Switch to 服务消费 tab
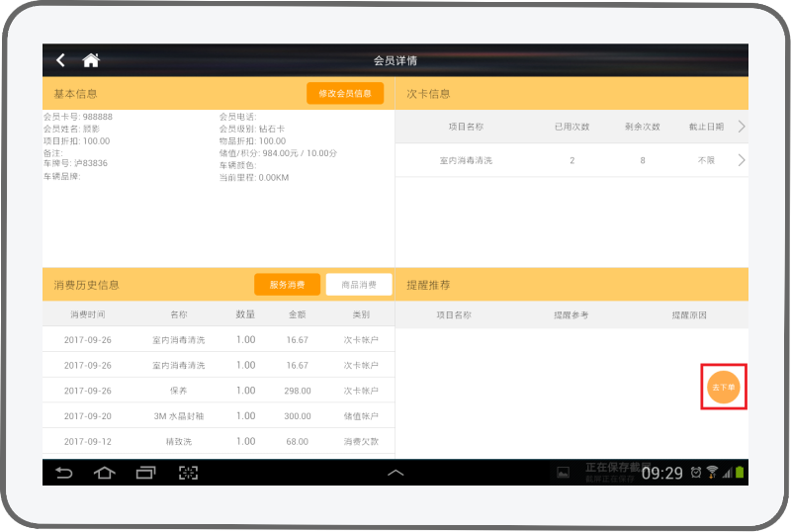 287,285
